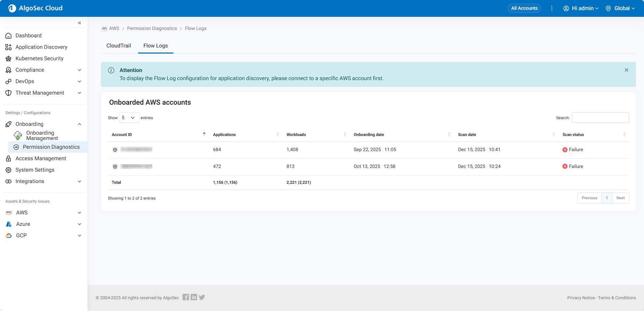The width and height of the screenshot is (644, 311).
Task: Click the Search input field
Action: [x=600, y=118]
